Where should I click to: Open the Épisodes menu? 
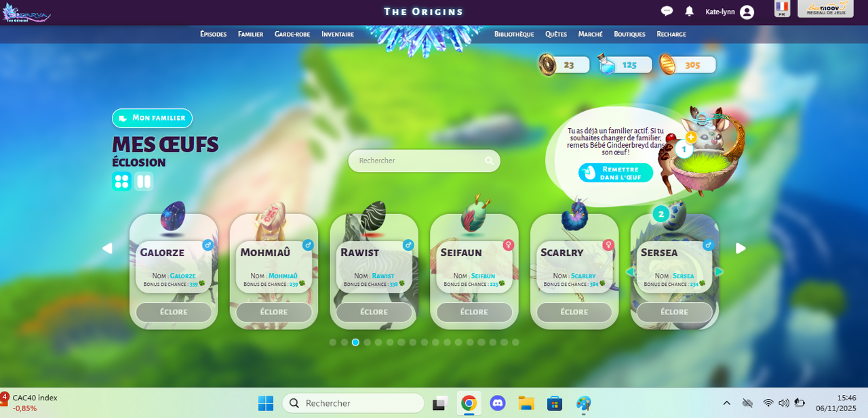coord(213,34)
